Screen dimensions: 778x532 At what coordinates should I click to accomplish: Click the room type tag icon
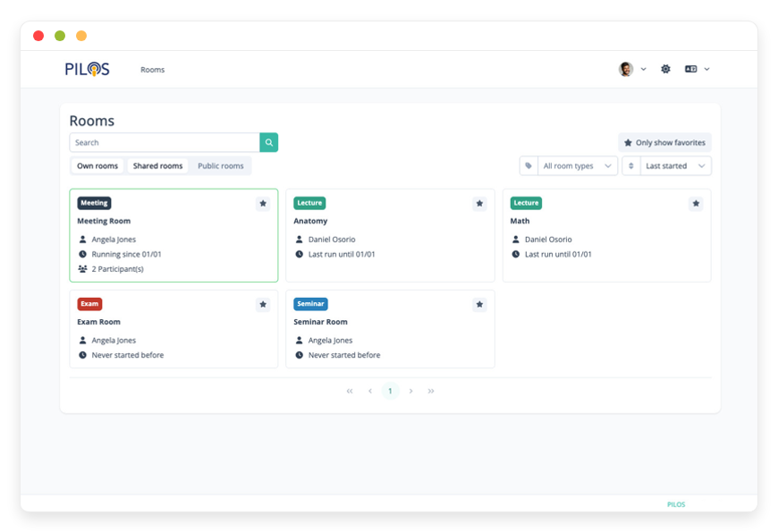click(529, 165)
